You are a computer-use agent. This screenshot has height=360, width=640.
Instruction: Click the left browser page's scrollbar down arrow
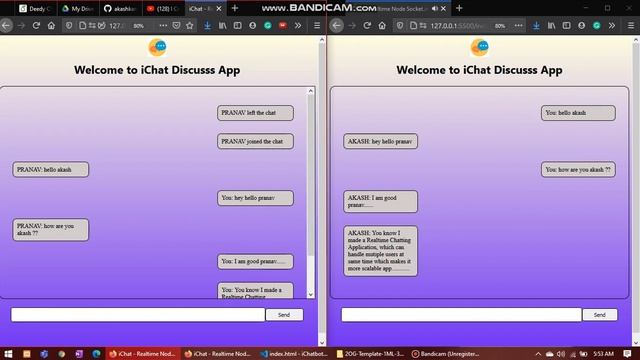(x=322, y=342)
